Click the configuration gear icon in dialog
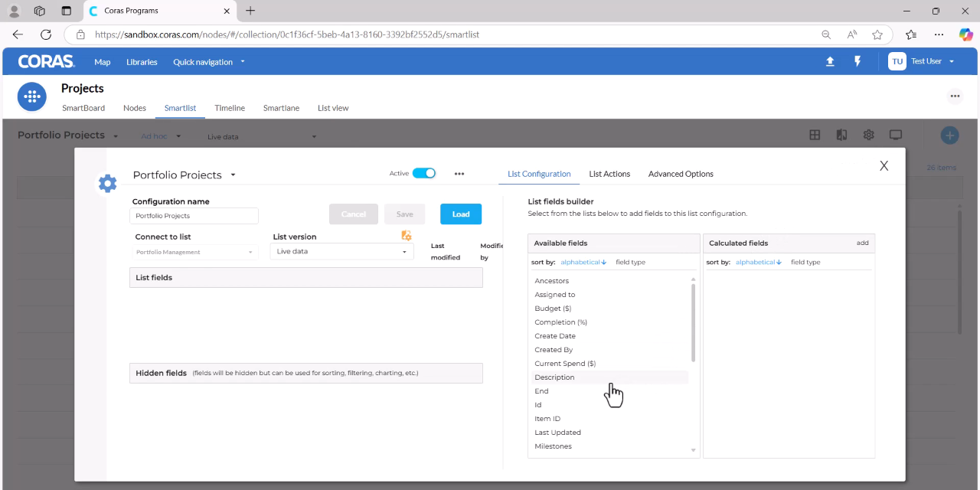 click(108, 183)
